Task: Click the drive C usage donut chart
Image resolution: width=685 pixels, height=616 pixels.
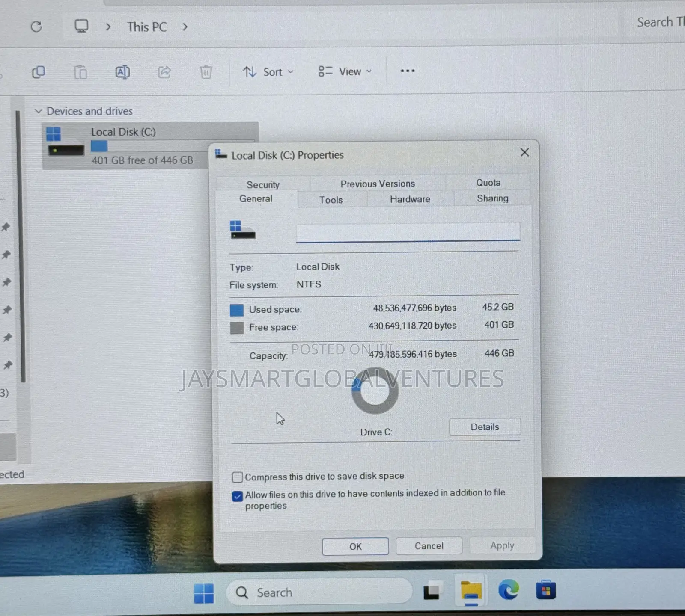Action: click(x=375, y=391)
